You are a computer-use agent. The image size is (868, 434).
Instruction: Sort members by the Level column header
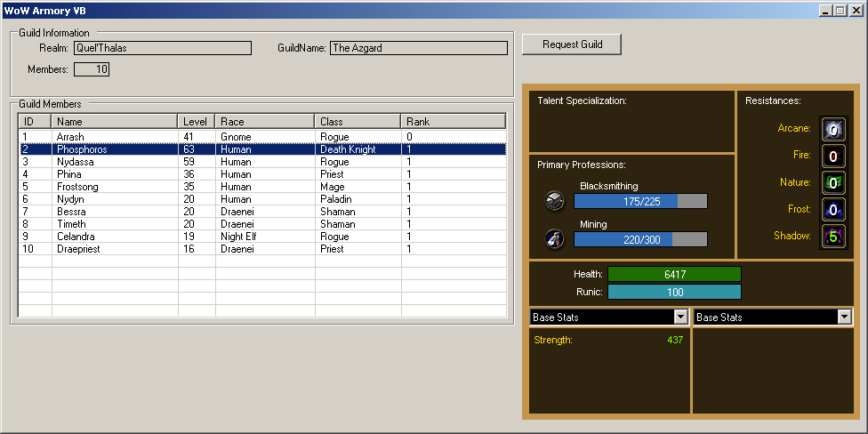pyautogui.click(x=197, y=121)
